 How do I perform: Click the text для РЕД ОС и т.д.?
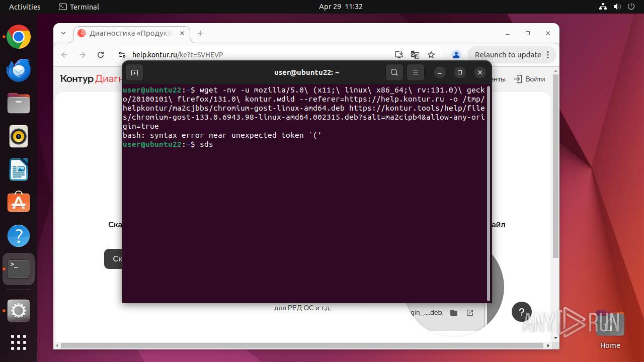(302, 308)
